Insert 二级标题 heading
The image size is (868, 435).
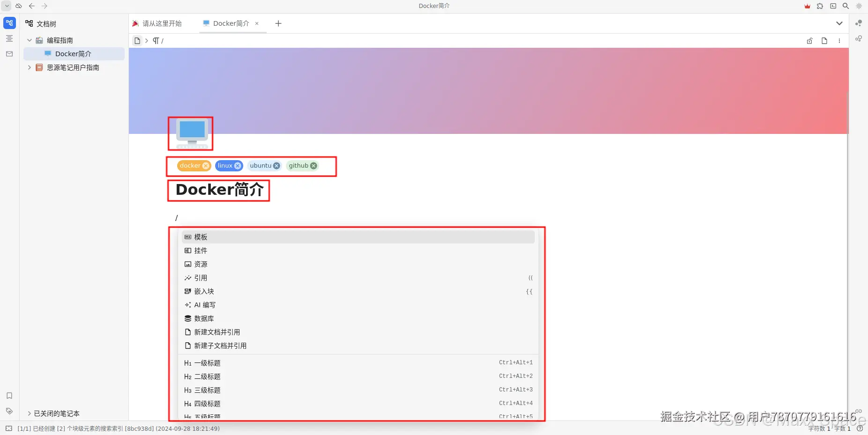(358, 376)
